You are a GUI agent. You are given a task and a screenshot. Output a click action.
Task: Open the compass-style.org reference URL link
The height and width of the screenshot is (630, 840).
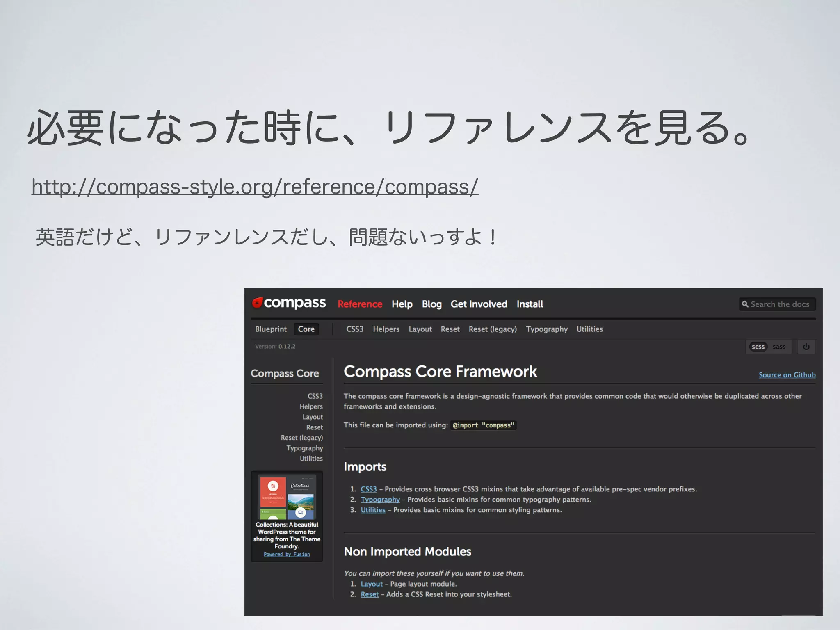[x=255, y=187]
